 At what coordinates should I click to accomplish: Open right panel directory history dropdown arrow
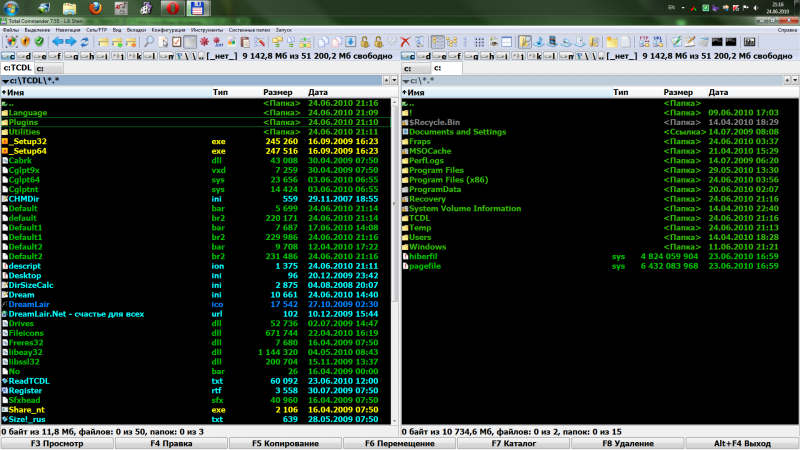click(793, 80)
